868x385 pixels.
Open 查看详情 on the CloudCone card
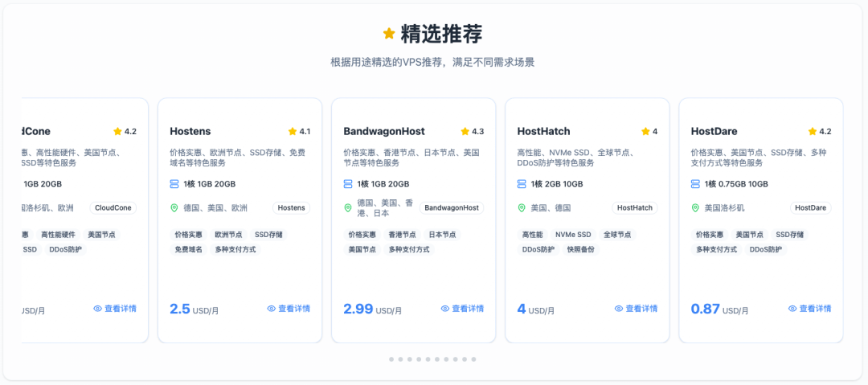tap(115, 309)
